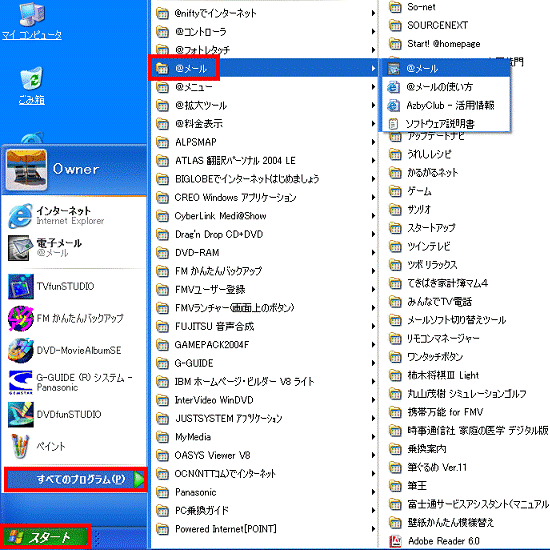Open G-GUIDE programs folder
Viewport: 550px width, 550px height.
[265, 363]
